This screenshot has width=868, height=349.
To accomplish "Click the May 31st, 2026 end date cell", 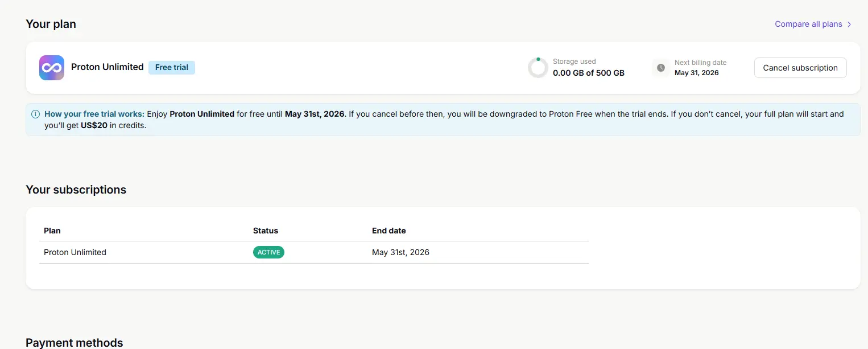I will point(400,252).
